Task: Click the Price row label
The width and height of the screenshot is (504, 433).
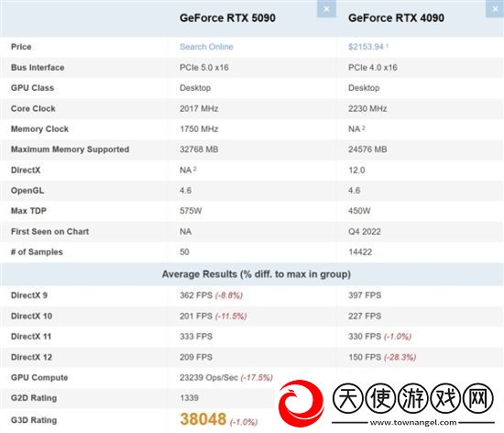Action: coord(21,47)
